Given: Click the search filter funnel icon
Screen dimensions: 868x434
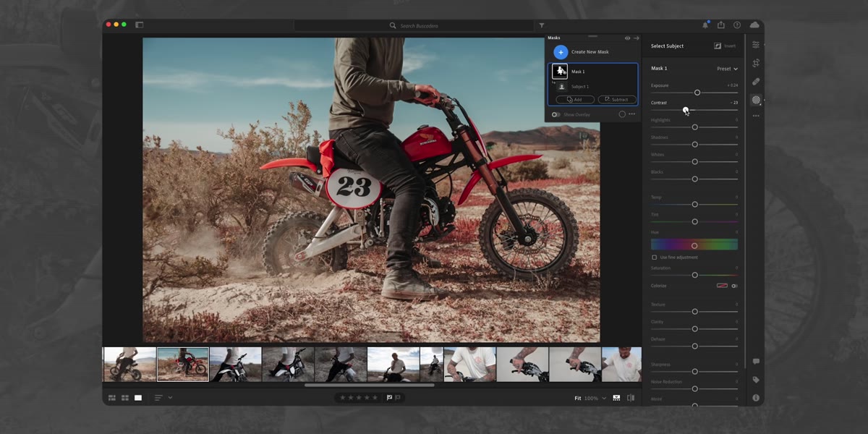Looking at the screenshot, I should [542, 25].
